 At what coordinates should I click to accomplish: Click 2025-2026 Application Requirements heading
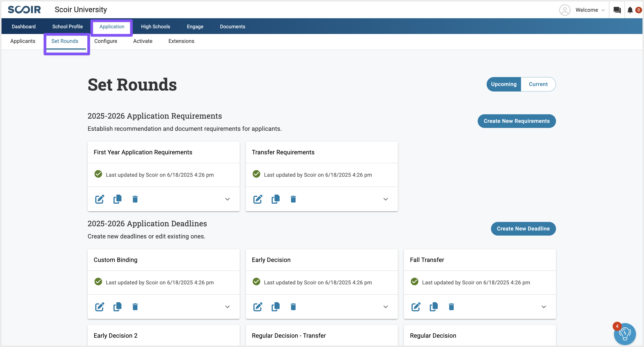(x=155, y=116)
